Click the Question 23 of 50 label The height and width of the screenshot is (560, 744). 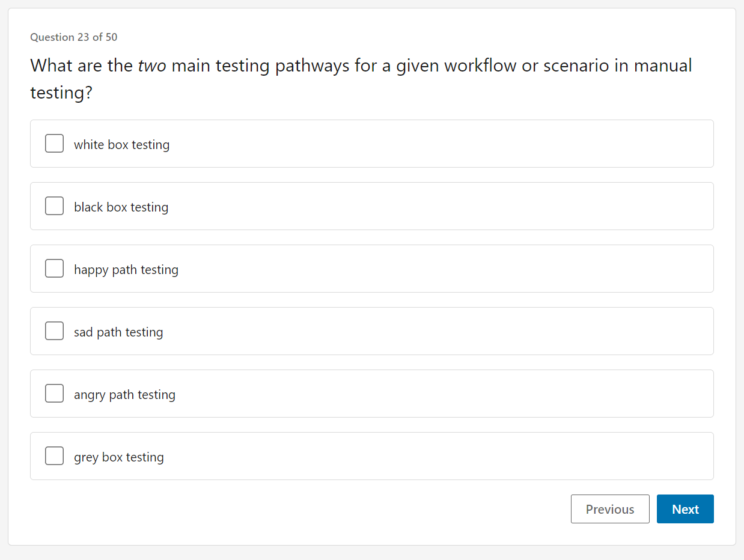coord(73,37)
